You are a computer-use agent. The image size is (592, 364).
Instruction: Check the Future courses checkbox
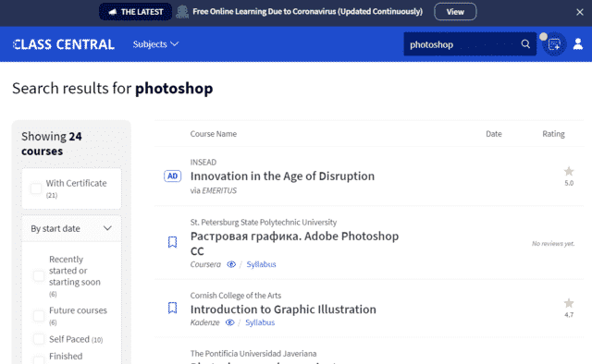pos(39,316)
